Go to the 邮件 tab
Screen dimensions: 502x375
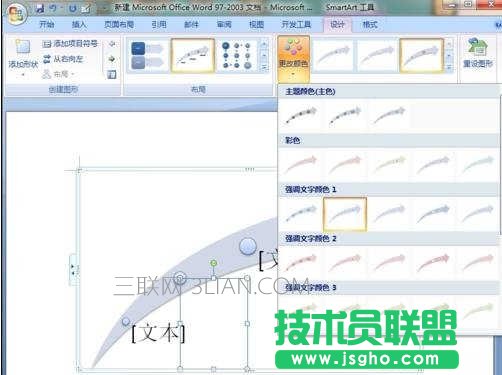point(192,24)
